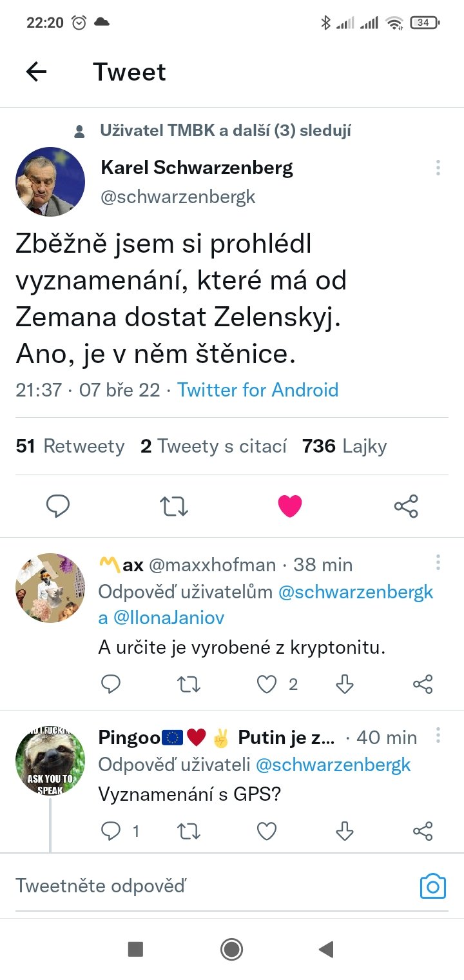Retweet the main Schwarzenberg tweet

pos(174,506)
